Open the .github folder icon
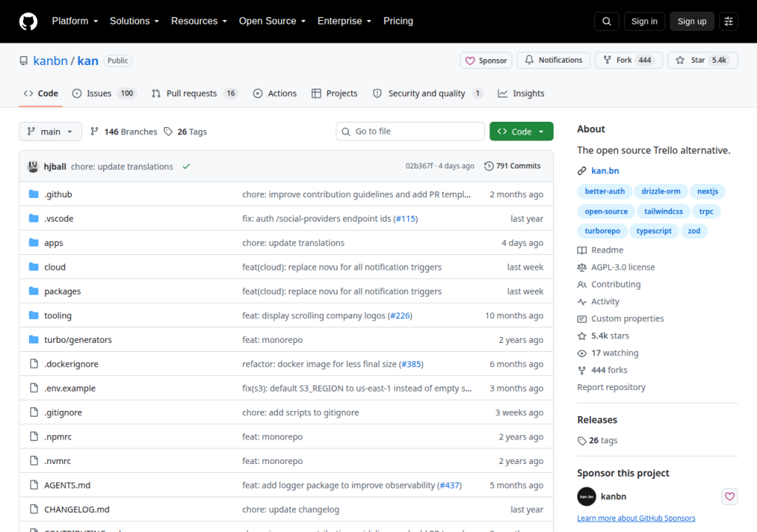The height and width of the screenshot is (532, 757). [x=34, y=194]
